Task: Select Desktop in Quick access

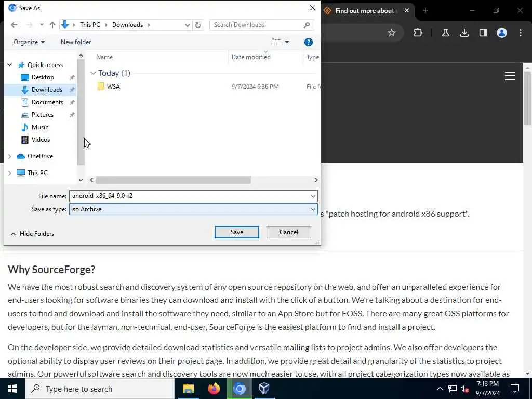Action: 43,77
